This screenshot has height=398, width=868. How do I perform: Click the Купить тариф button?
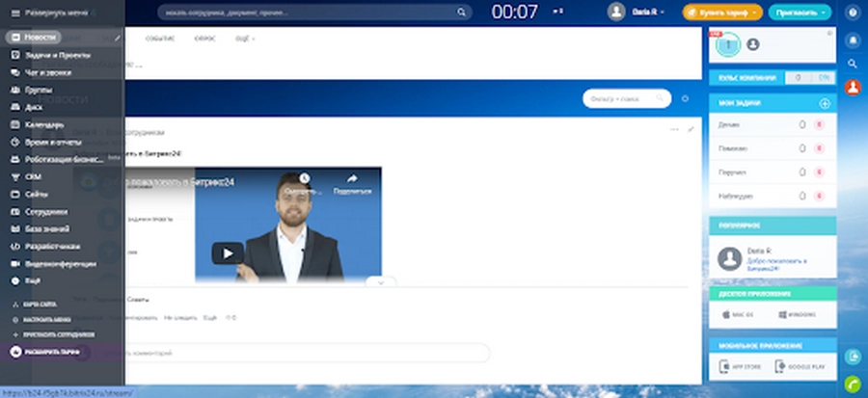coord(721,13)
